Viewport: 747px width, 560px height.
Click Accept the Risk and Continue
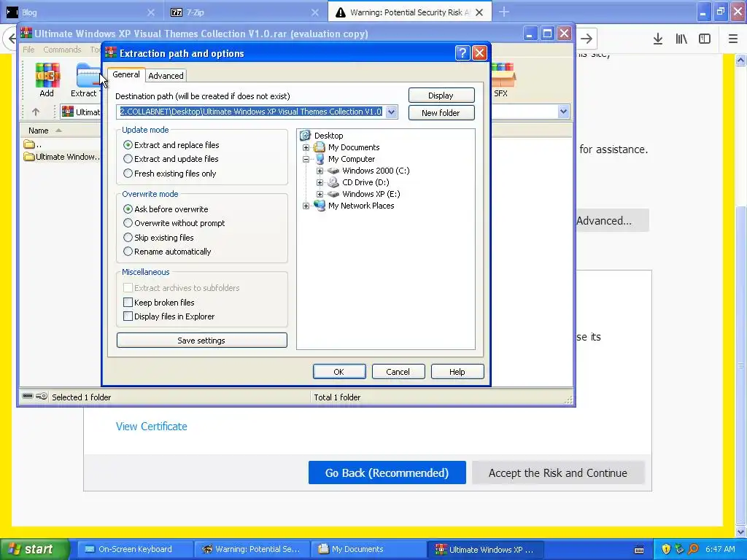558,472
